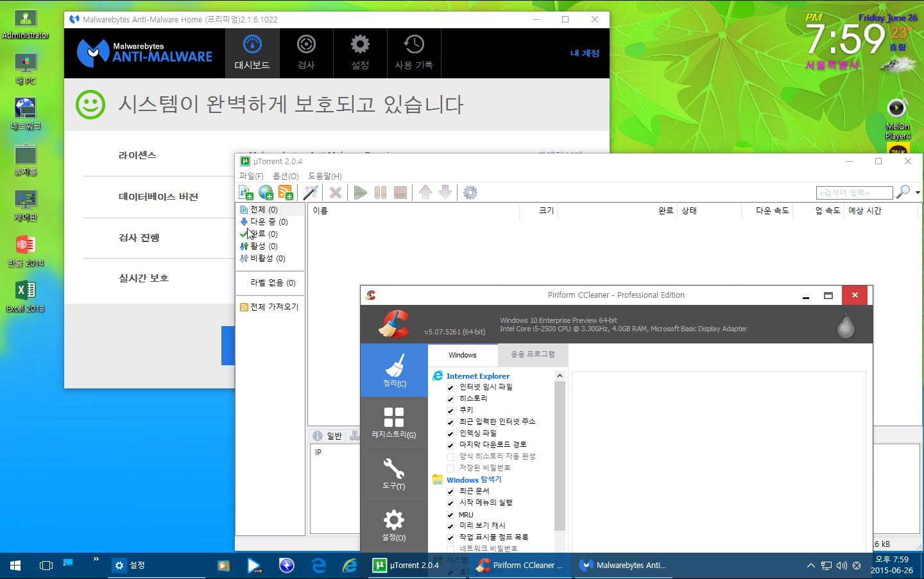Click the Add RSS Feed toolbar icon
Image resolution: width=924 pixels, height=579 pixels.
286,193
